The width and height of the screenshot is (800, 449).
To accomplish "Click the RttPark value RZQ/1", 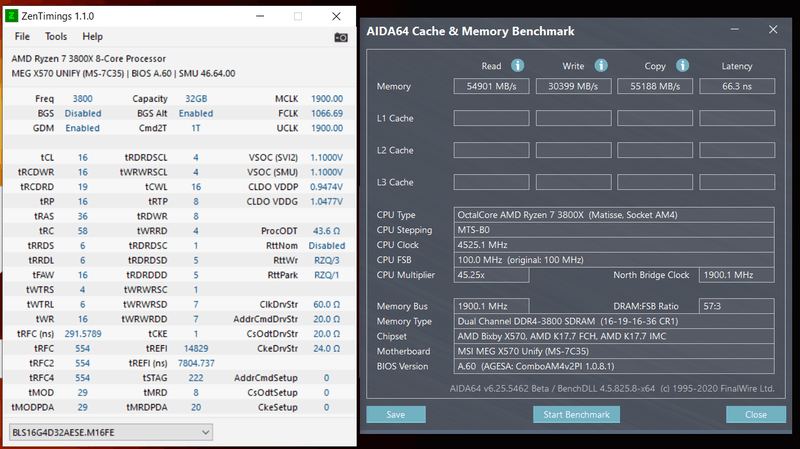I will 327,275.
